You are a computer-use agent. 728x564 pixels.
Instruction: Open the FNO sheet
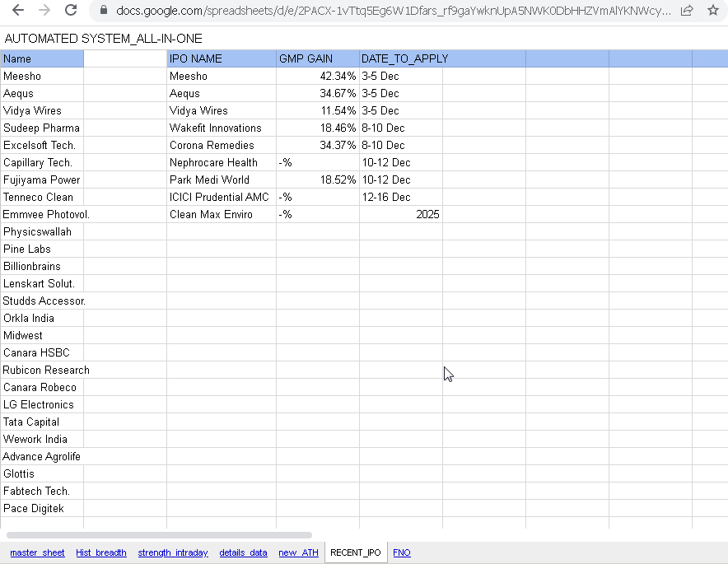(402, 552)
